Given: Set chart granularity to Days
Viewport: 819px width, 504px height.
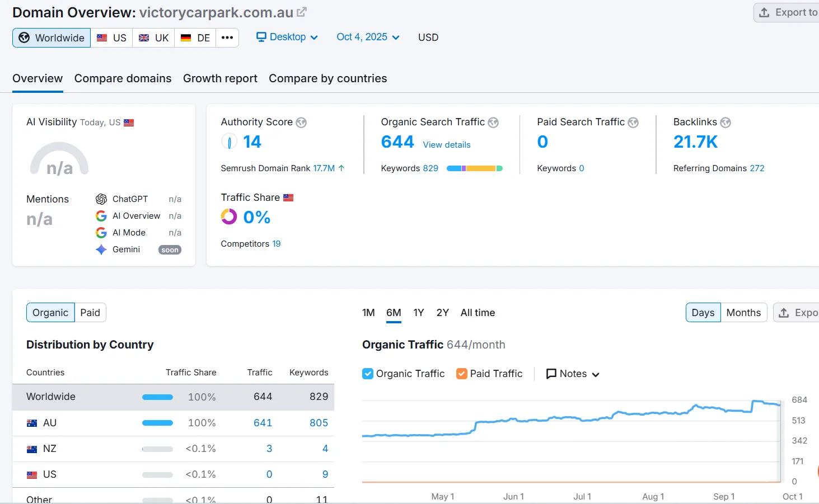Looking at the screenshot, I should point(703,313).
